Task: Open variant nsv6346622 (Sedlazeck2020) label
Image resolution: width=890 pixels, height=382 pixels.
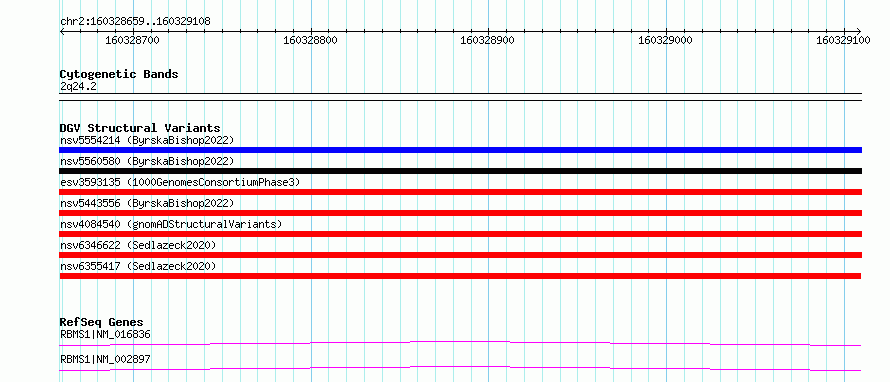Action: [x=138, y=245]
